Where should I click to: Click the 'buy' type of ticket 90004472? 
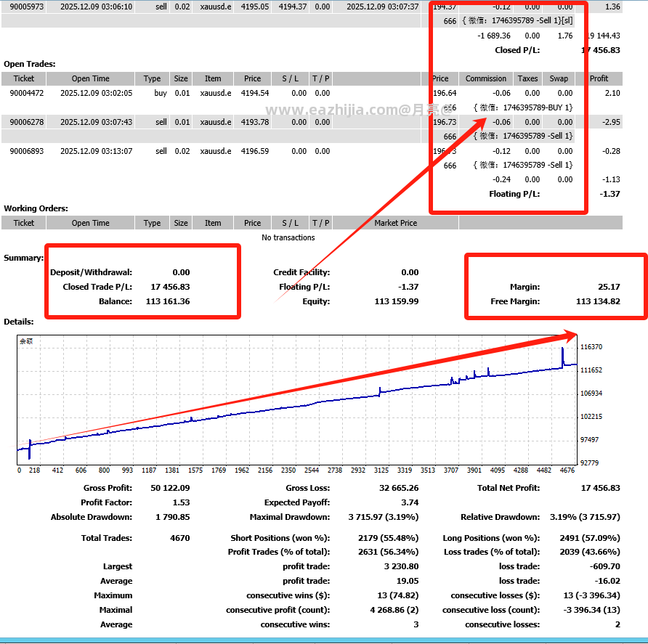[161, 93]
